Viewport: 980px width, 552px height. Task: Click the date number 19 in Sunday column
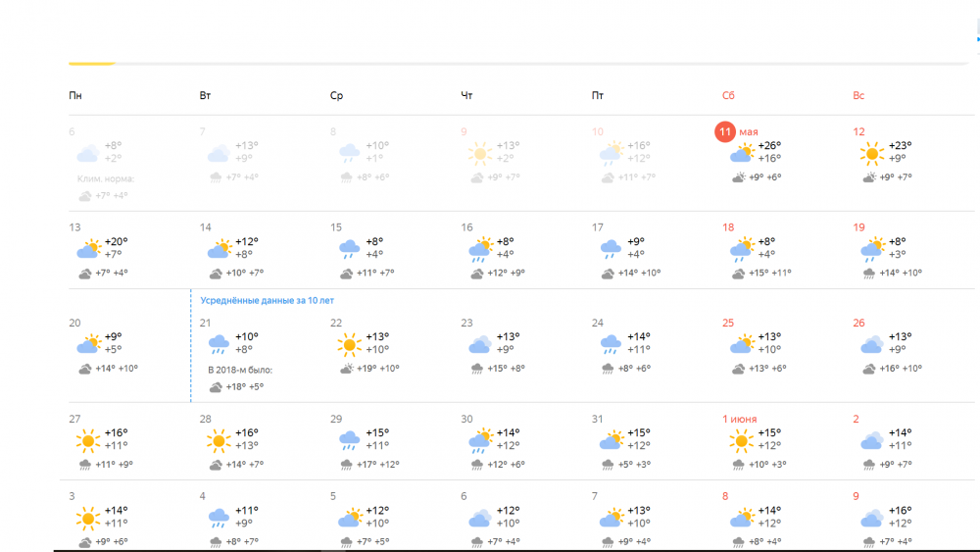(x=858, y=227)
